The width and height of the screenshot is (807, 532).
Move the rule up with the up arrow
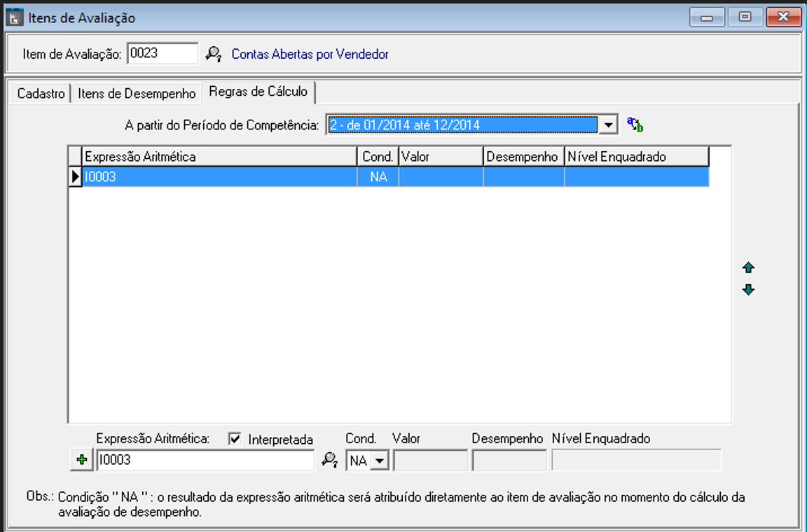(748, 267)
